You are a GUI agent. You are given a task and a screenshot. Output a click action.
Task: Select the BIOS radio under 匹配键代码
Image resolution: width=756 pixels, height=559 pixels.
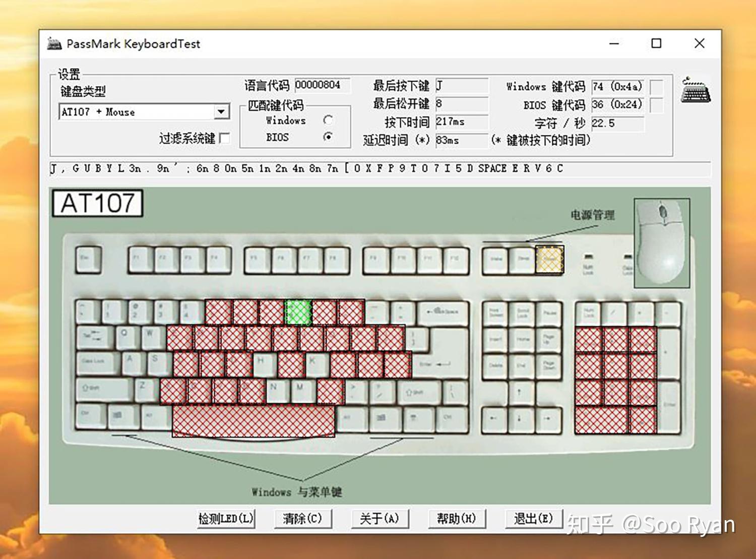point(328,137)
